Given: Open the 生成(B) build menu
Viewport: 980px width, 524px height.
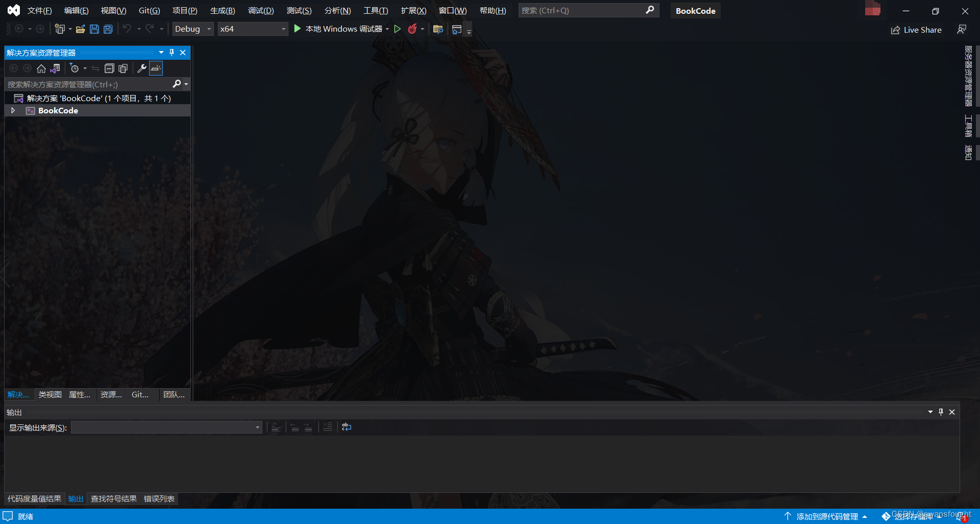Looking at the screenshot, I should [223, 11].
